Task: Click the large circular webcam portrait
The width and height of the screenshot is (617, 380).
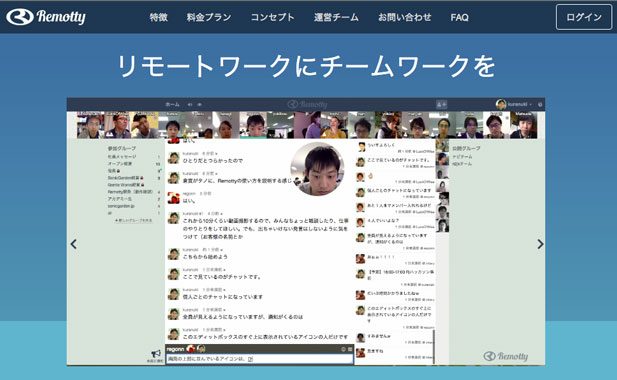Action: (318, 169)
